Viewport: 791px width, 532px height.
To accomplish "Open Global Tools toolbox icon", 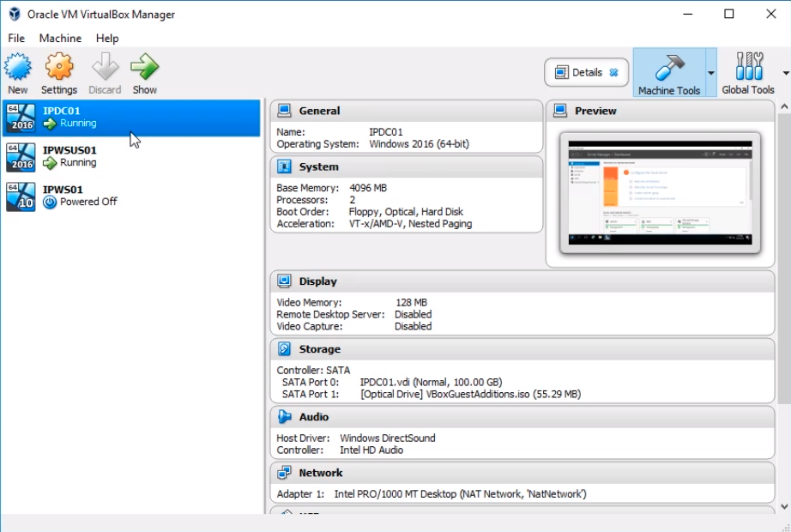I will [748, 67].
